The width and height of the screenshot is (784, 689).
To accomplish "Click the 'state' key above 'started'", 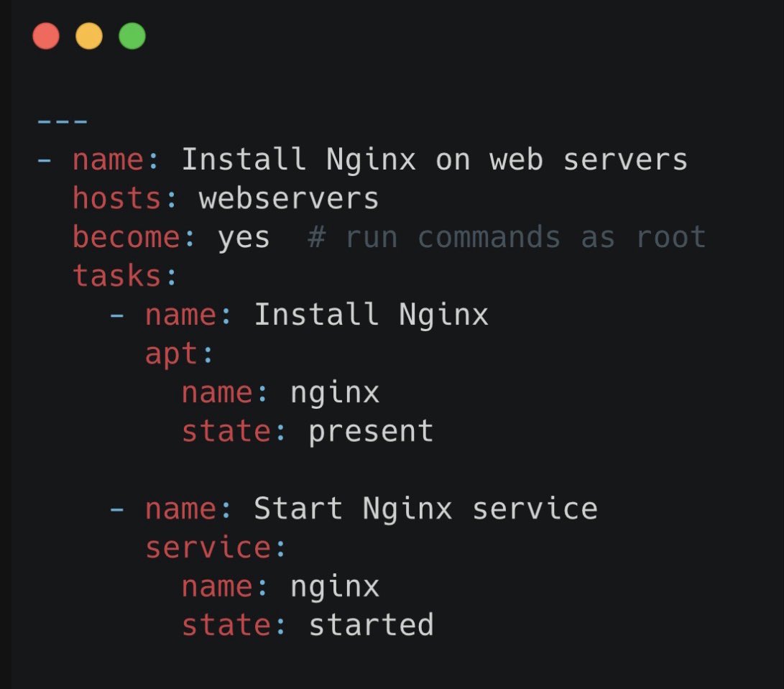I will [x=226, y=625].
